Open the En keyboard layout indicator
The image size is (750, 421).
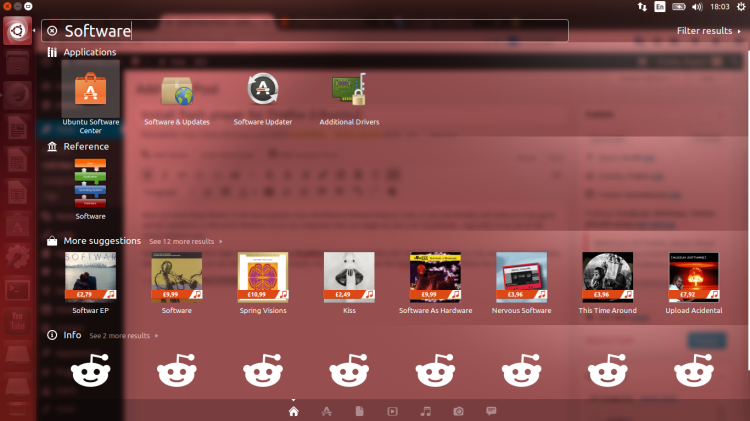tap(660, 7)
